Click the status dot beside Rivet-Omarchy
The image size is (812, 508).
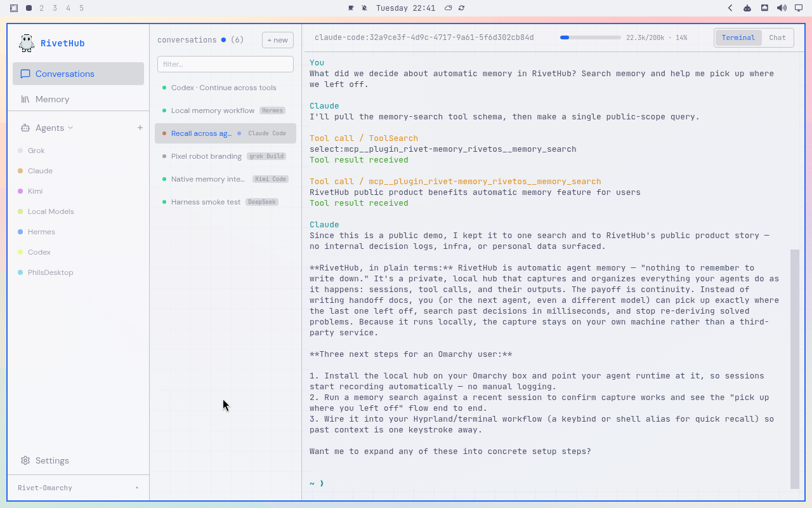pyautogui.click(x=137, y=488)
